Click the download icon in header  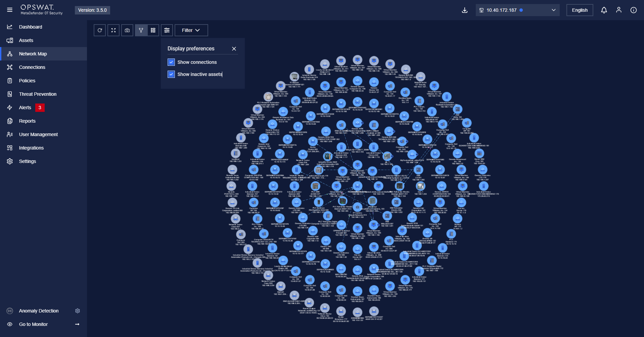(x=465, y=10)
